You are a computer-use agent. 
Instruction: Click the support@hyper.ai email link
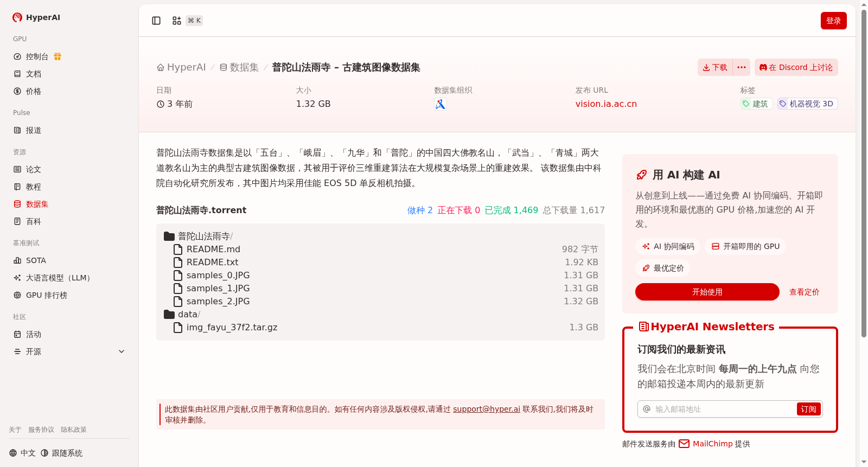487,409
